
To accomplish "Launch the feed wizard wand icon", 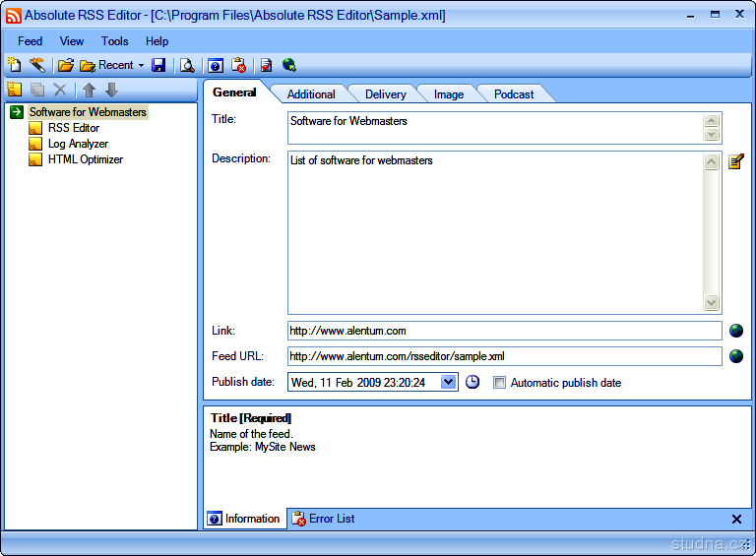I will [x=36, y=66].
